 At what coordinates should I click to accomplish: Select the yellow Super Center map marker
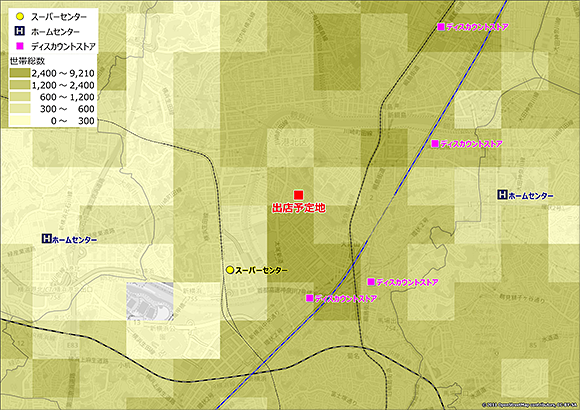click(x=230, y=270)
